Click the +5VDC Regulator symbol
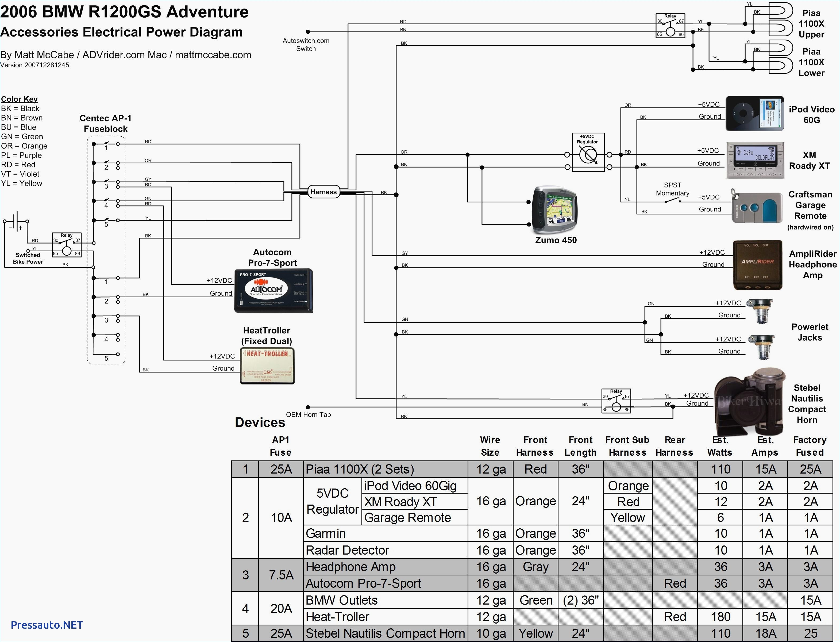 point(588,152)
